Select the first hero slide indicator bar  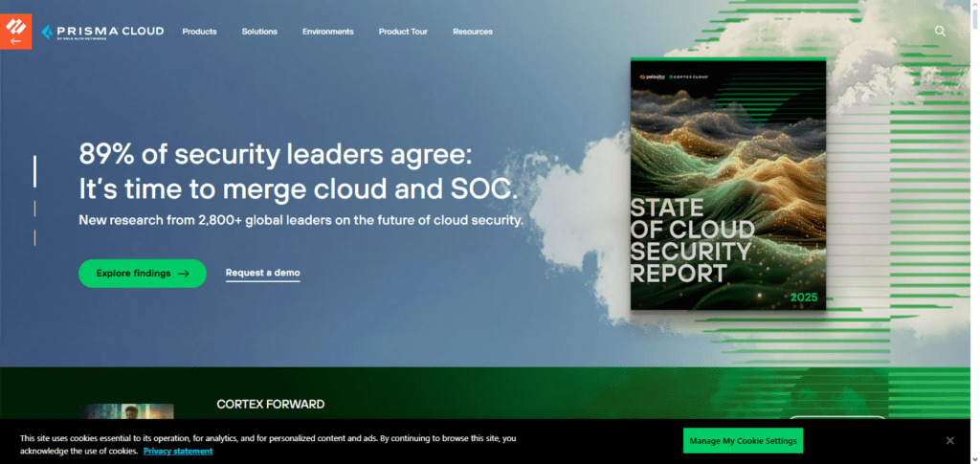pos(34,172)
